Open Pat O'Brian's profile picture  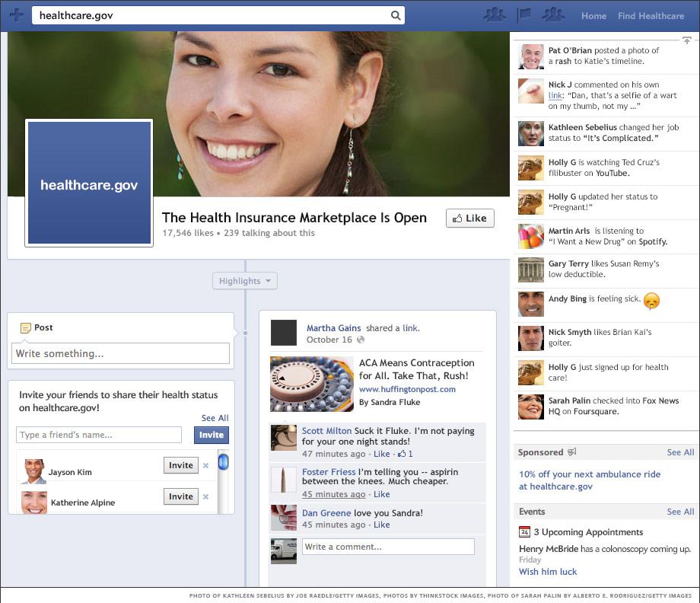tap(531, 57)
